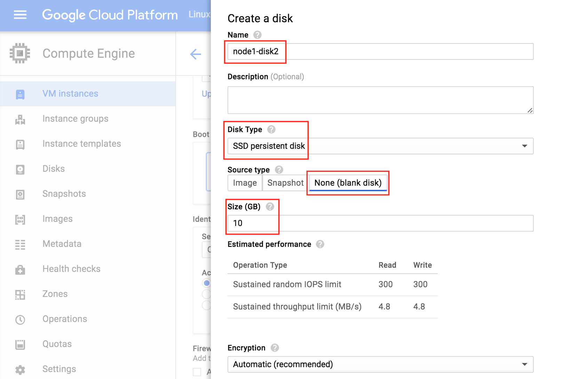Go back using the blue arrow
This screenshot has height=379, width=588.
196,54
